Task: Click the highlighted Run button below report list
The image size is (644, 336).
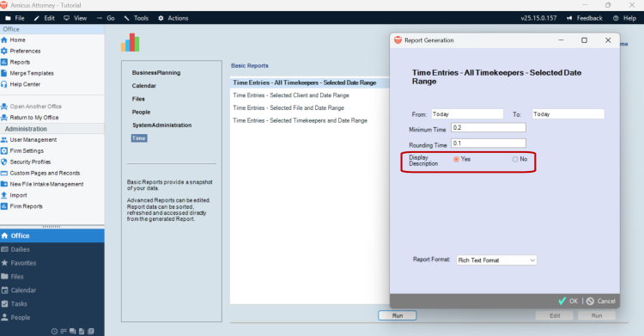Action: [398, 315]
